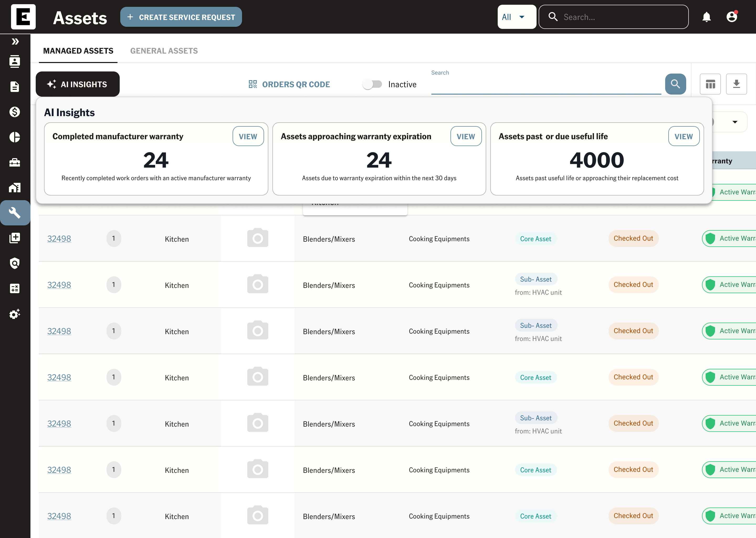The image size is (756, 538).
Task: View Assets past or due useful life
Action: [x=684, y=136]
